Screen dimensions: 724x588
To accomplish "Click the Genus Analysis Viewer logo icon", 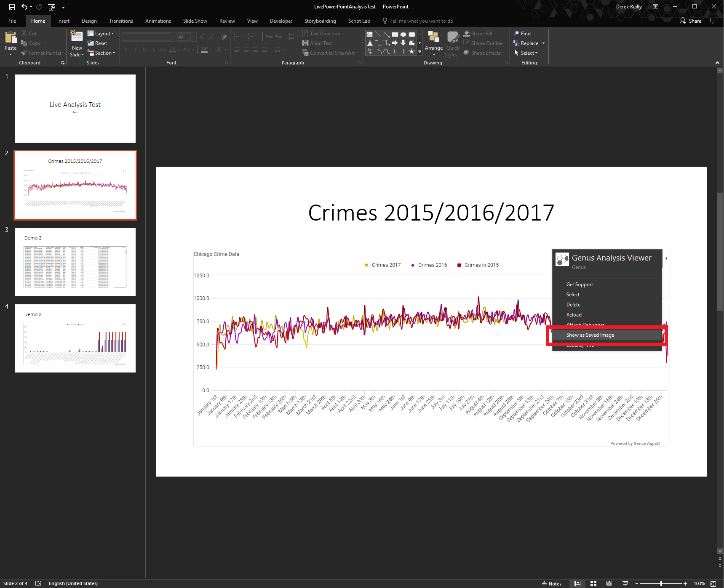I will pyautogui.click(x=562, y=259).
